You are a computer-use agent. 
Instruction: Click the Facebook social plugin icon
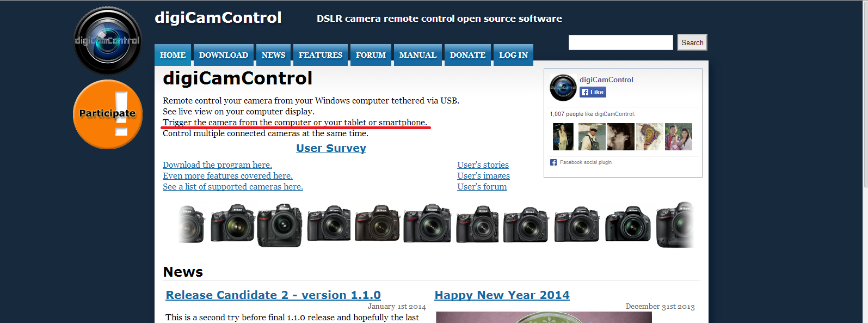coord(553,162)
